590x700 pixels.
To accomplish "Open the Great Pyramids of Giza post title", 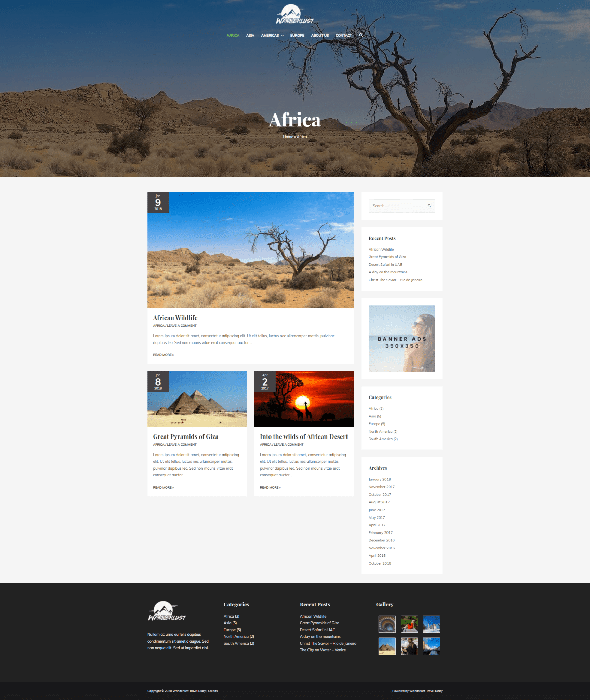I will [186, 436].
